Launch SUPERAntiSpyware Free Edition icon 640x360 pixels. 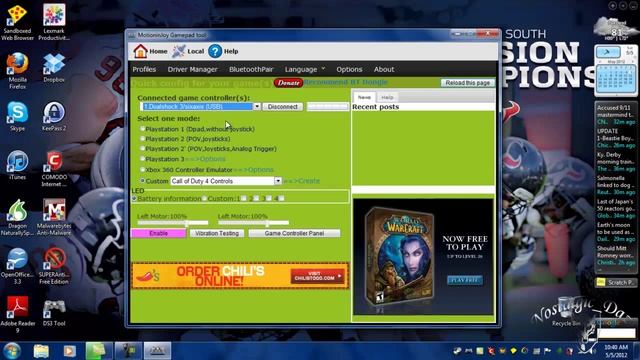54,266
